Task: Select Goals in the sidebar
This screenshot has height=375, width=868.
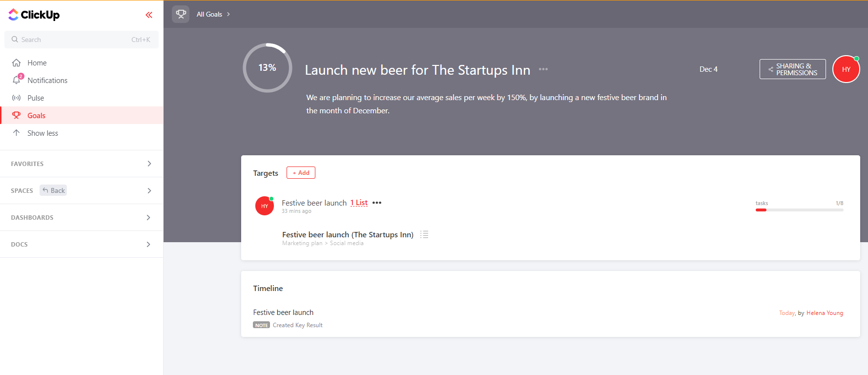Action: tap(36, 116)
